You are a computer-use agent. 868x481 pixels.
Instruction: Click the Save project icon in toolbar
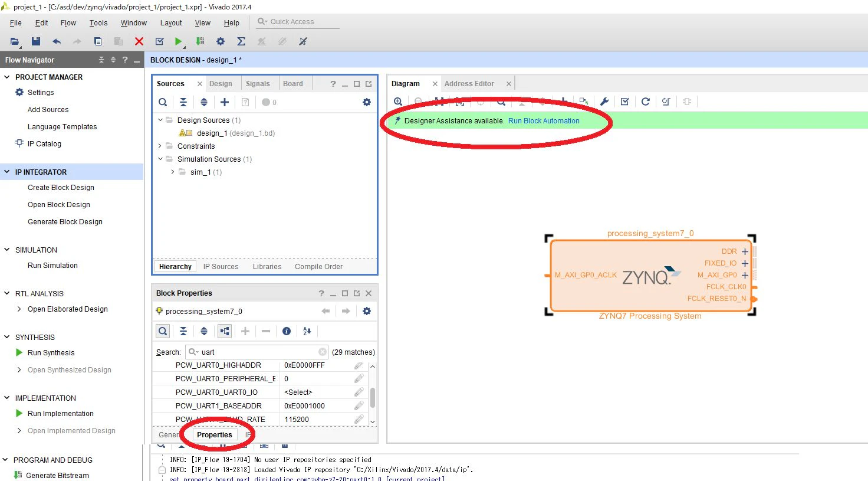[x=36, y=41]
